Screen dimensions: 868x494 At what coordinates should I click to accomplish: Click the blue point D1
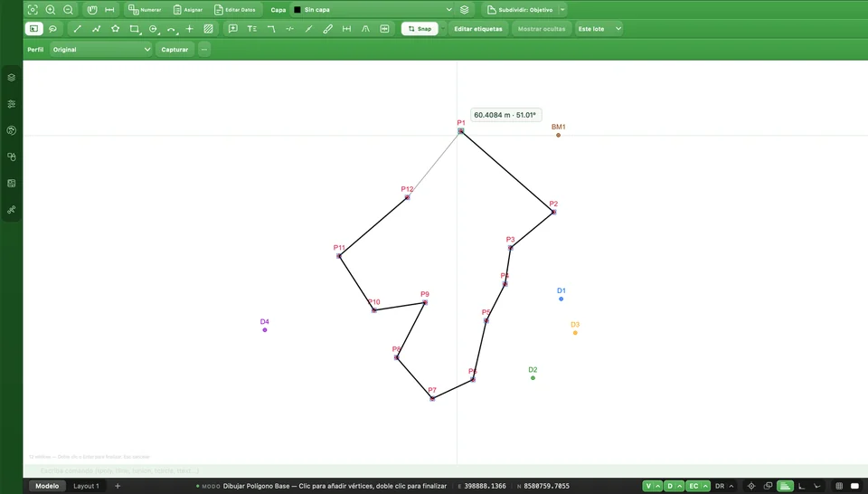[561, 299]
